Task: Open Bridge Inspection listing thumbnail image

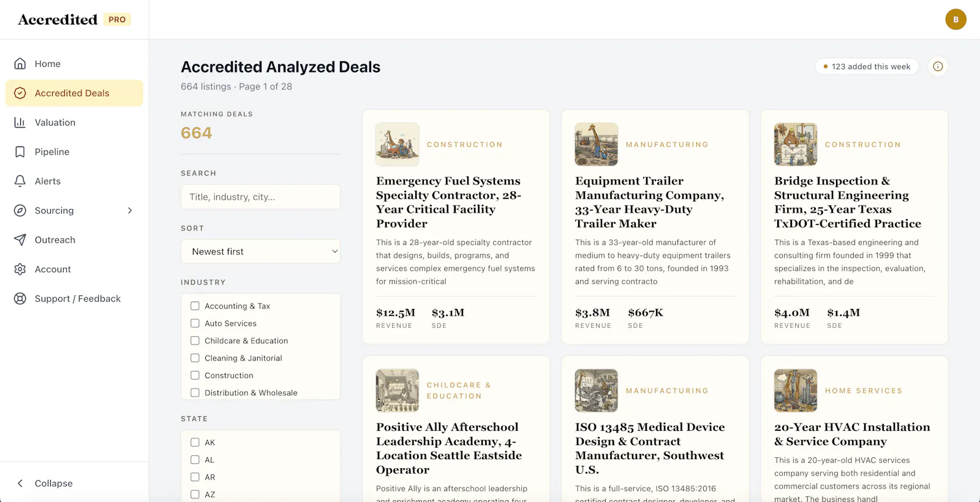Action: pos(796,145)
